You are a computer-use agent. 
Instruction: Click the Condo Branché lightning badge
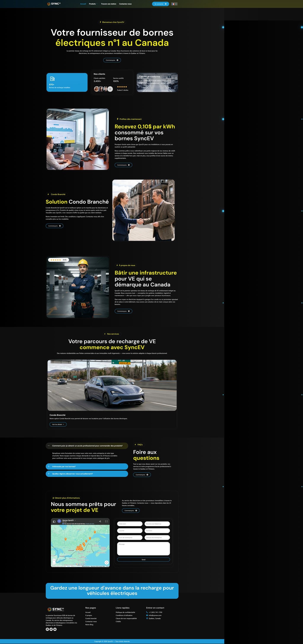pyautogui.click(x=56, y=194)
